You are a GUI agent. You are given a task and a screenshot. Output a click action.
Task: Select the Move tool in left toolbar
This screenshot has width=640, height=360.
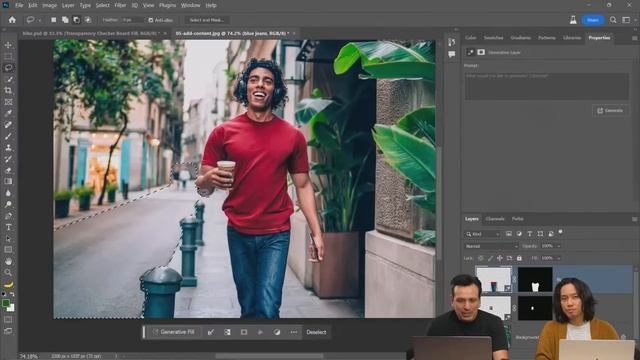click(x=8, y=45)
